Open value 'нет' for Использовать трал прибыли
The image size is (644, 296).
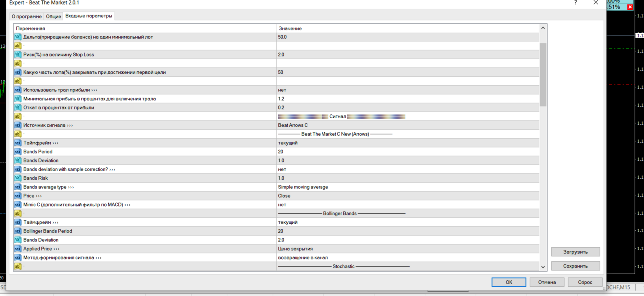click(x=408, y=90)
